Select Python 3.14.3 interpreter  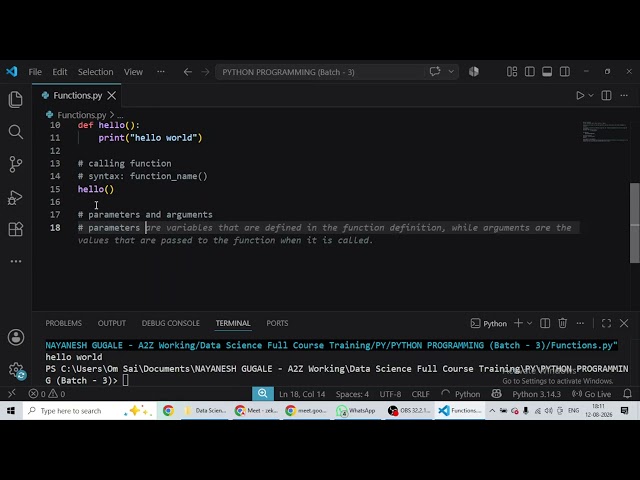536,394
